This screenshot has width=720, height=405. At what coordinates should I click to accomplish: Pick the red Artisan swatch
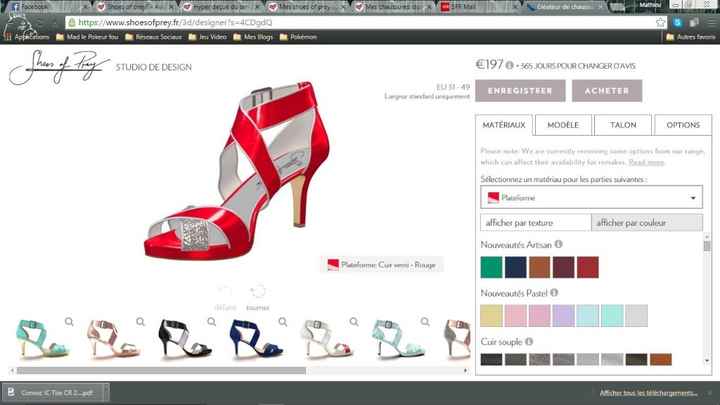click(588, 267)
